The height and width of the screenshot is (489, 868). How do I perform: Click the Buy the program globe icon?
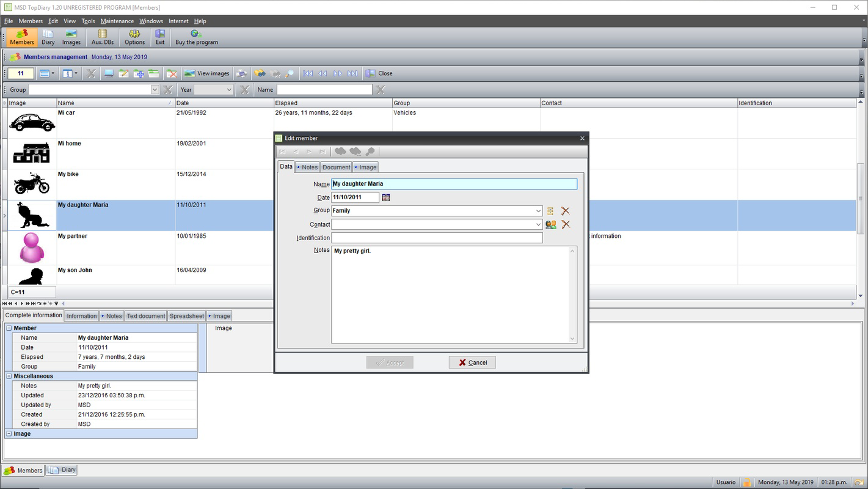click(197, 37)
